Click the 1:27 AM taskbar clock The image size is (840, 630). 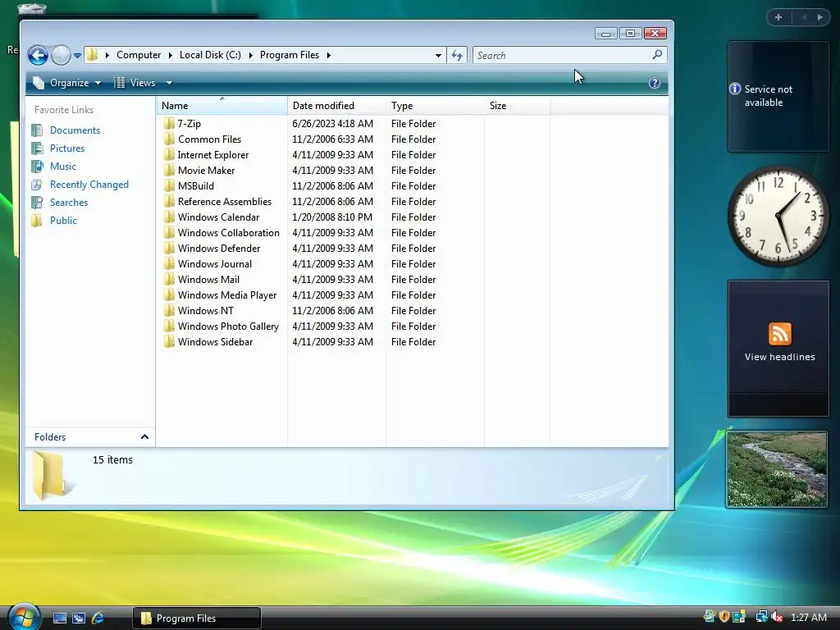[808, 618]
